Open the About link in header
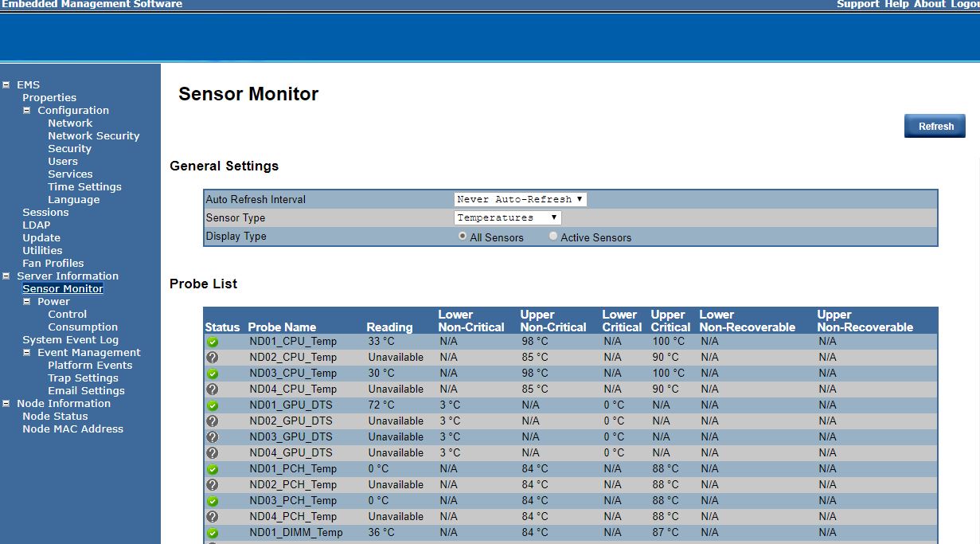 click(x=929, y=4)
